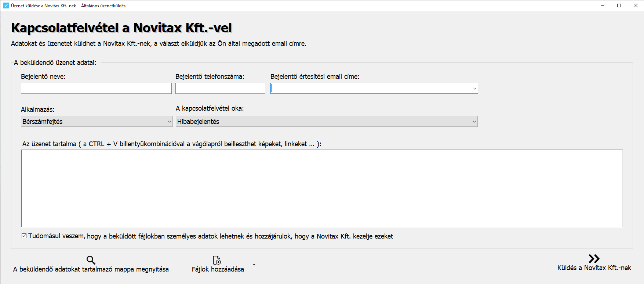Viewport: 644px width, 284px height.
Task: Close the Novitax message window
Action: tap(636, 5)
